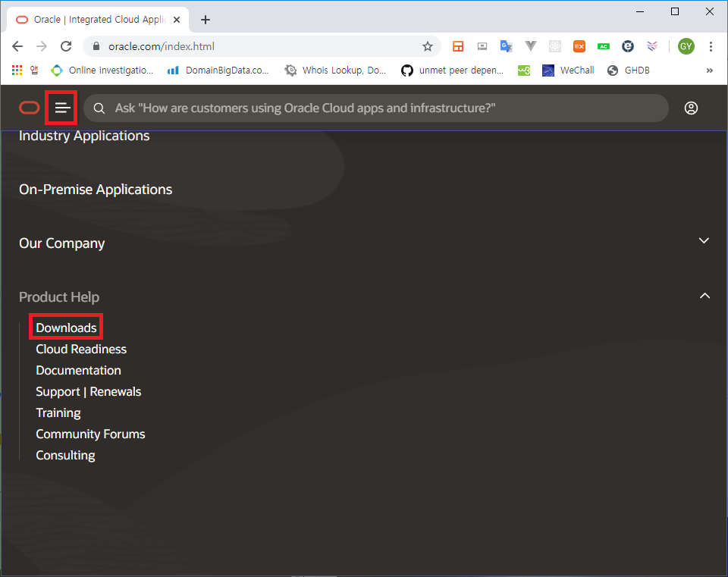Image resolution: width=728 pixels, height=577 pixels.
Task: Click the red Oracle logo
Action: (x=30, y=108)
